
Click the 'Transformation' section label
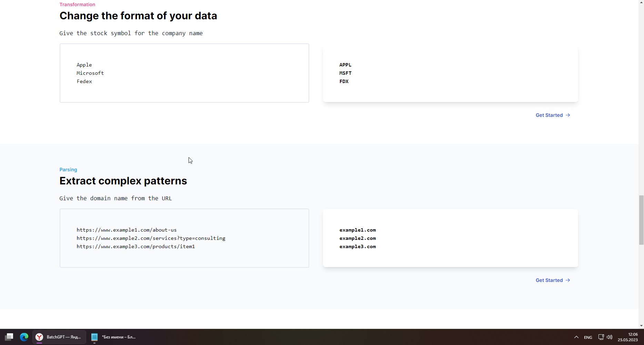(77, 4)
